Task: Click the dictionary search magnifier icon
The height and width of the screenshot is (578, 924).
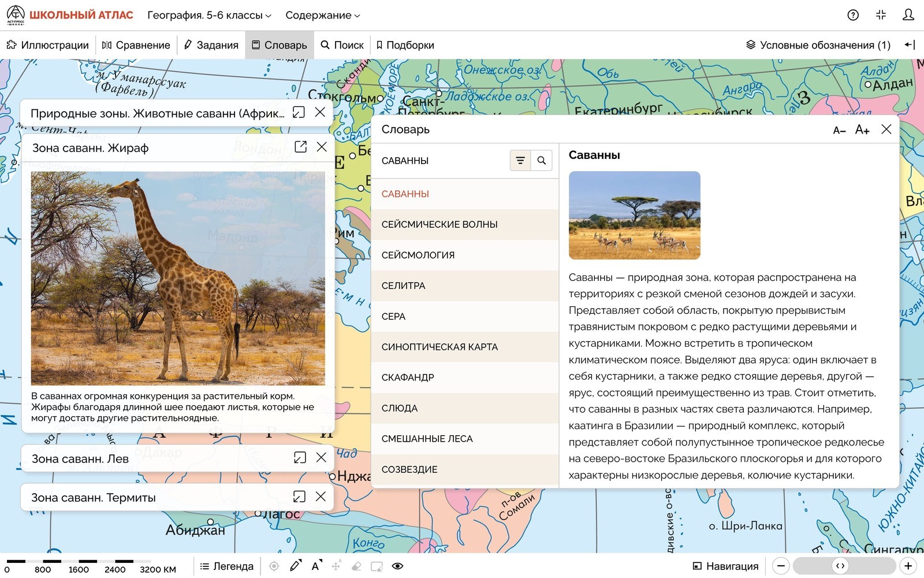Action: click(542, 161)
